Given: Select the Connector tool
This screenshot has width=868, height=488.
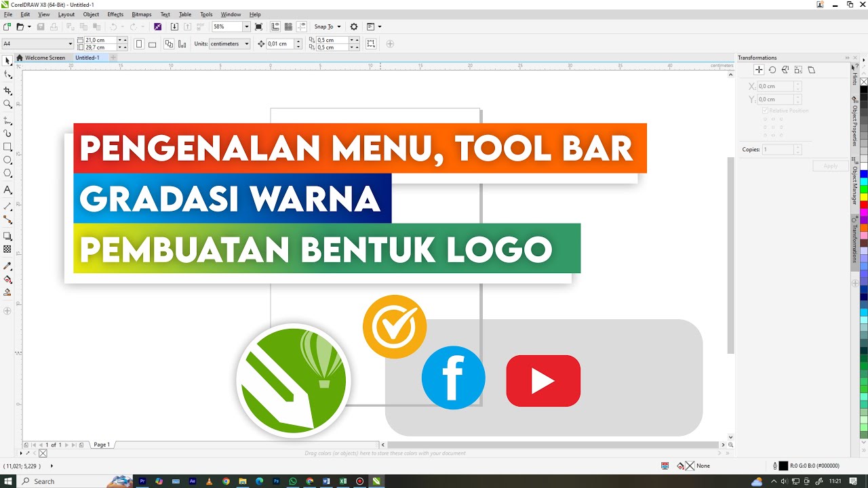Looking at the screenshot, I should point(7,220).
